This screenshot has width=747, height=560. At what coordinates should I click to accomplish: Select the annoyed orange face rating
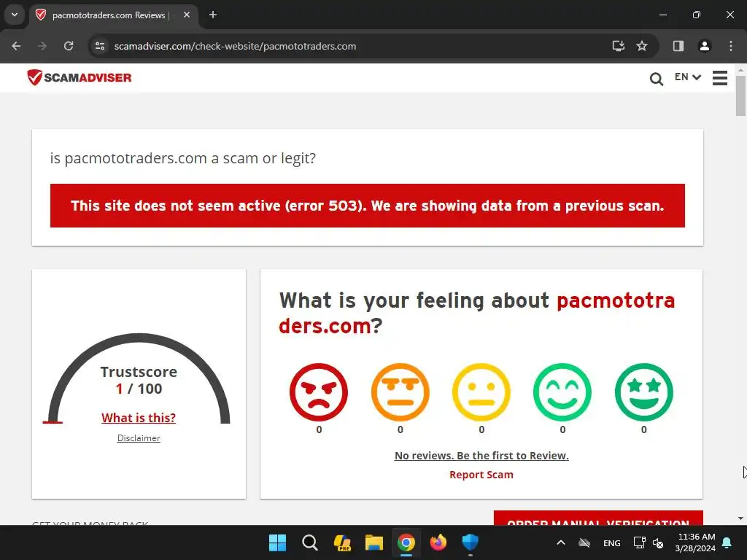coord(400,392)
